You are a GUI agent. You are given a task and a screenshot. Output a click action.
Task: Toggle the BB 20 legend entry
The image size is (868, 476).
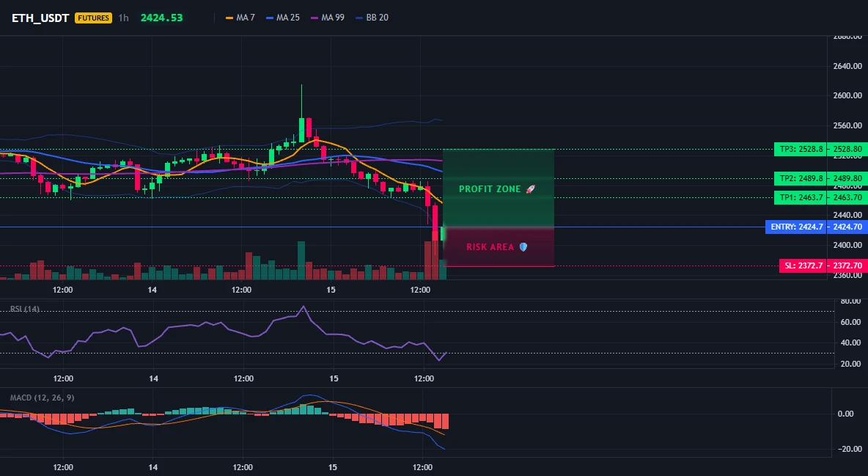[x=372, y=18]
